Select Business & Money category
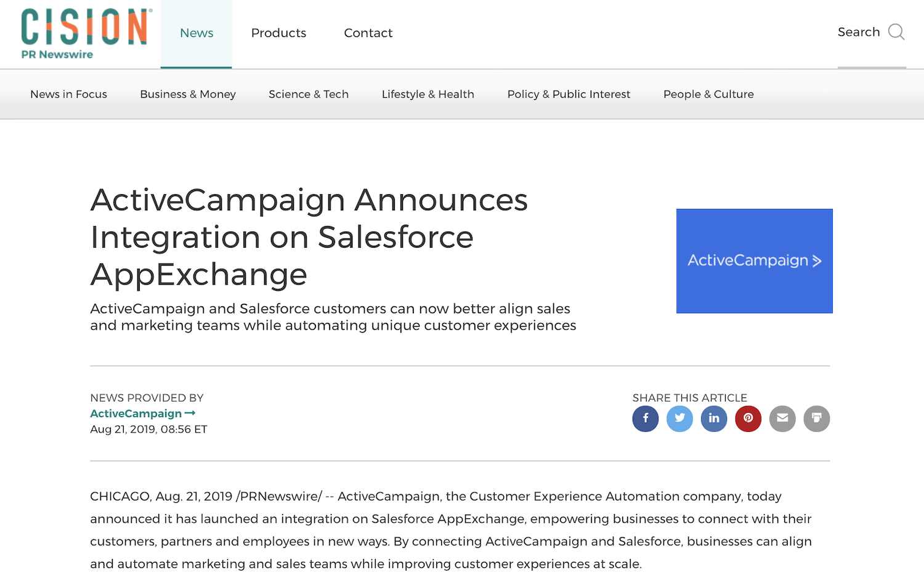This screenshot has height=578, width=924. 188,94
